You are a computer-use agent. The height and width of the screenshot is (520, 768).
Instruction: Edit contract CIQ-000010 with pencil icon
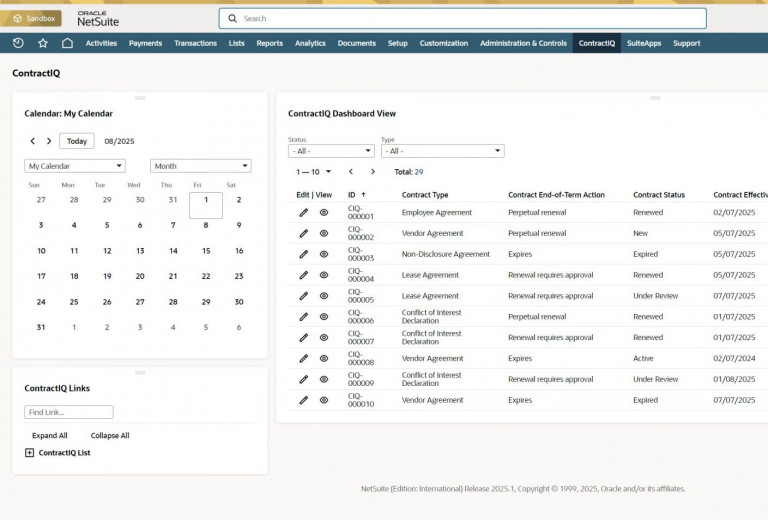point(304,400)
